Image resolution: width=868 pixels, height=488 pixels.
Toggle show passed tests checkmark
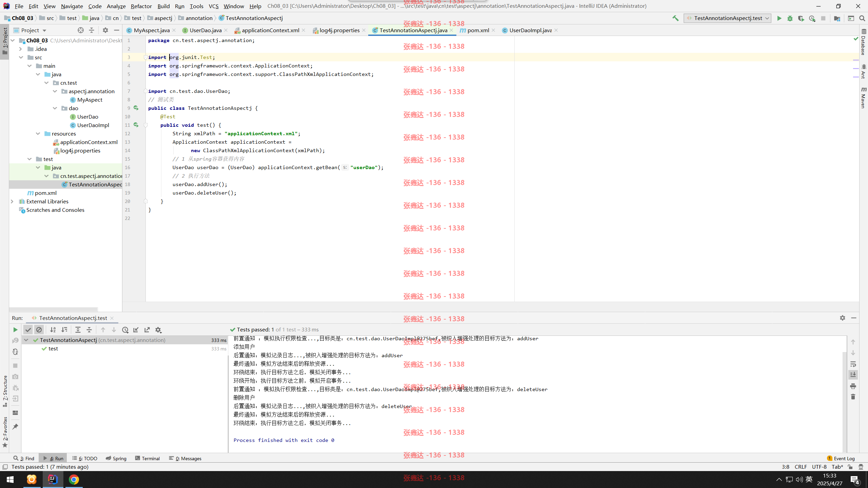28,330
